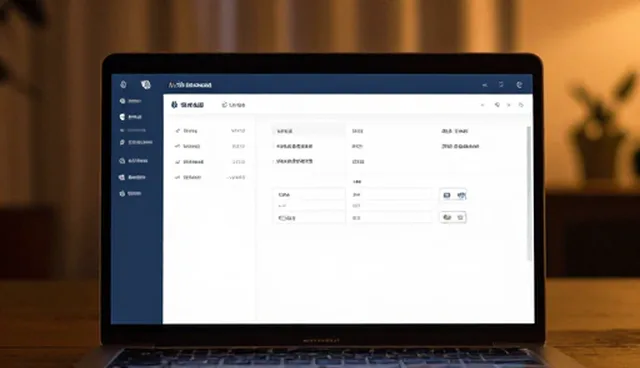The height and width of the screenshot is (368, 640).
Task: Select the first checked row in the left list
Action: [x=210, y=131]
